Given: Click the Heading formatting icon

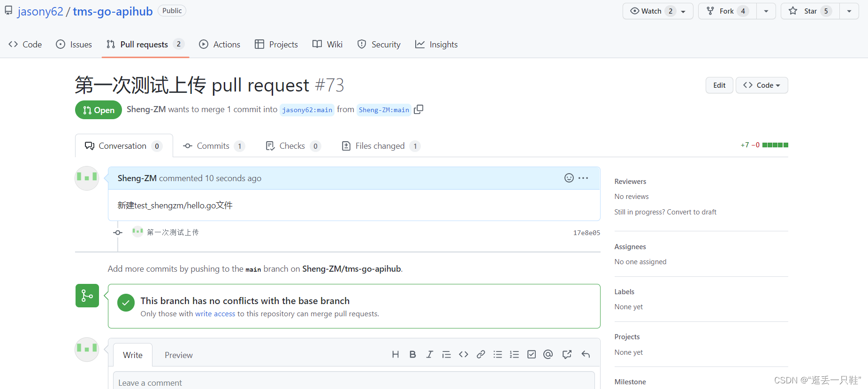Looking at the screenshot, I should (x=396, y=354).
